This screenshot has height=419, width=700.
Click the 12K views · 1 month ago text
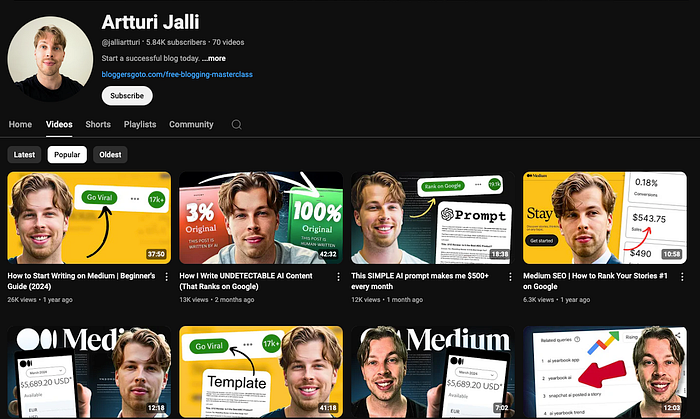tap(387, 300)
